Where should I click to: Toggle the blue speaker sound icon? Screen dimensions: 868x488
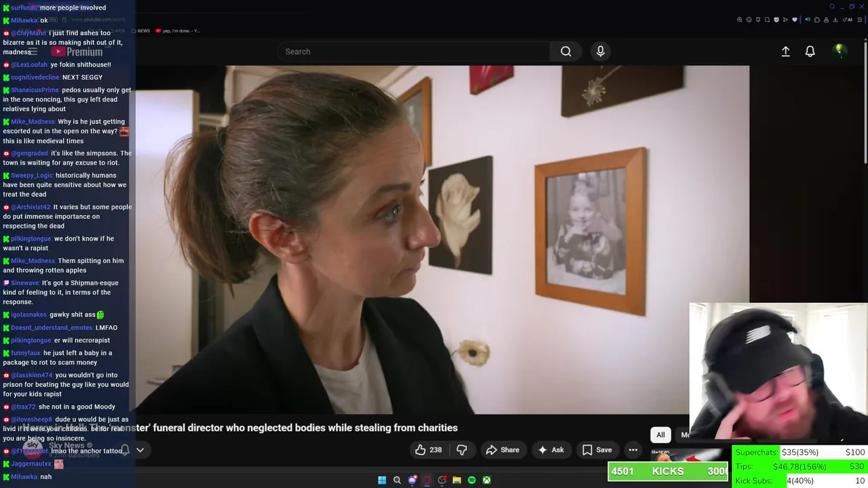[808, 20]
